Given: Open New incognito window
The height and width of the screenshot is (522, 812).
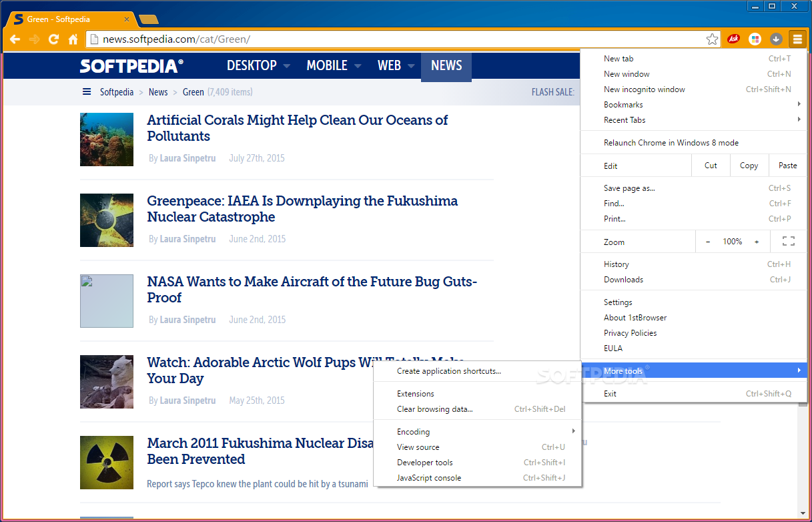Looking at the screenshot, I should (694, 89).
